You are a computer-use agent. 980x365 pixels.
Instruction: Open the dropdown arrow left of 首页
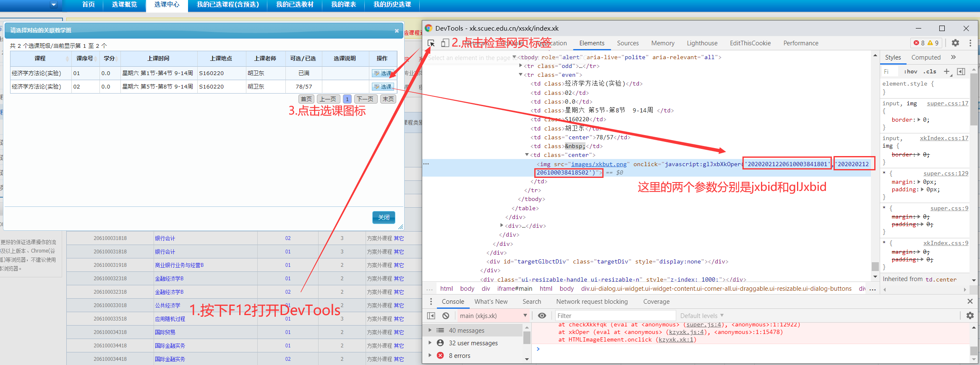[53, 5]
